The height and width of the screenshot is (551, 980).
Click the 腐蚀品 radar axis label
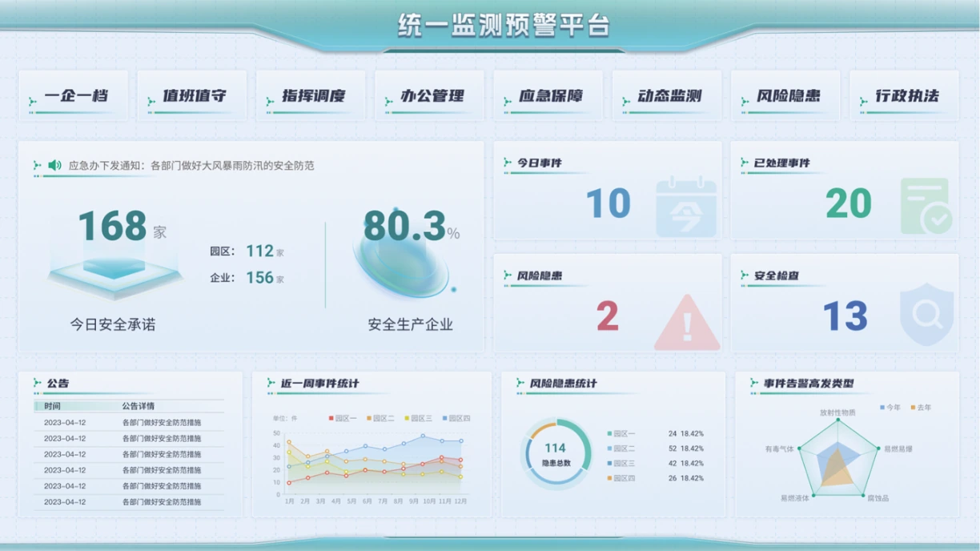click(x=878, y=498)
